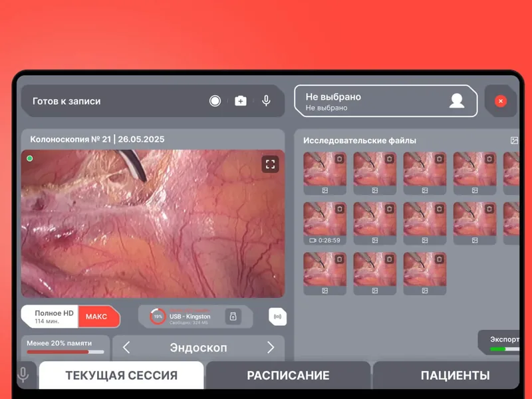Click the USB drive icon beside Kingston
Viewport: 532px width, 399px height.
[233, 317]
